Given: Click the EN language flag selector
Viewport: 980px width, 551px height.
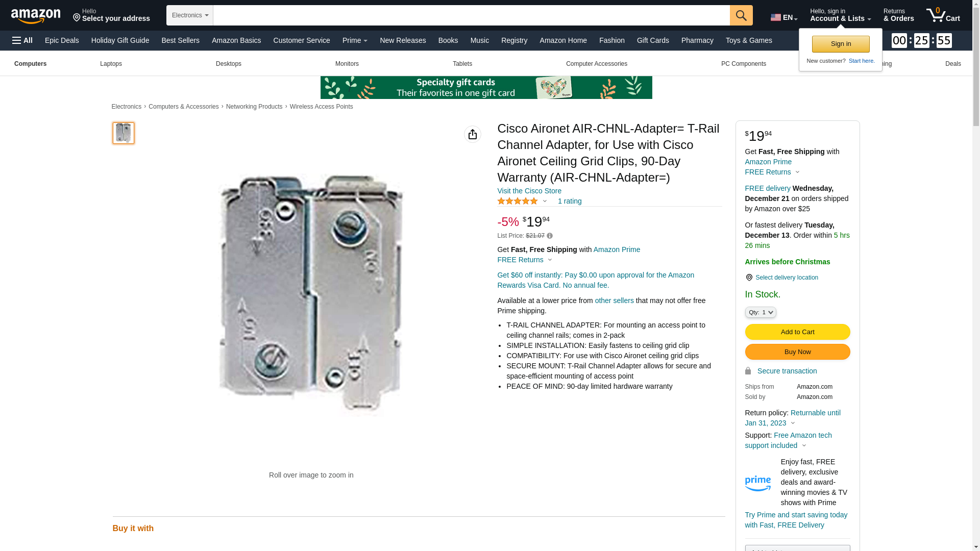Looking at the screenshot, I should [x=784, y=17].
